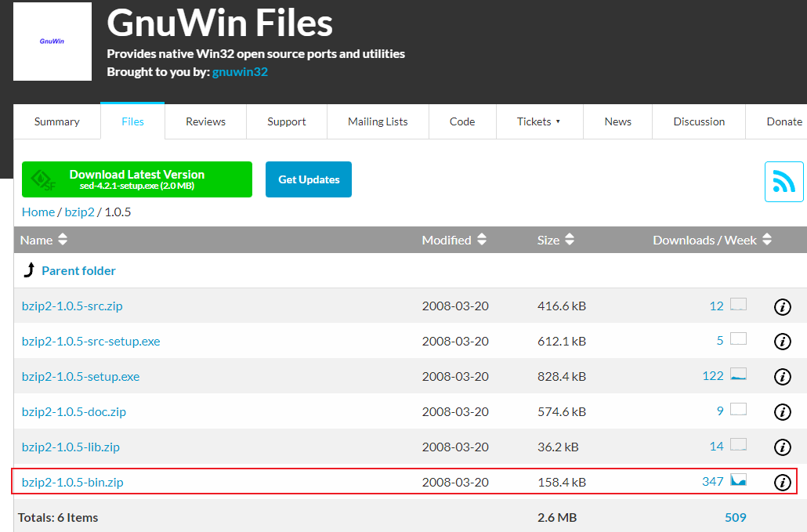The height and width of the screenshot is (532, 807).
Task: Open info icon for bzip2-1.0.5-src.zip
Action: (x=782, y=306)
